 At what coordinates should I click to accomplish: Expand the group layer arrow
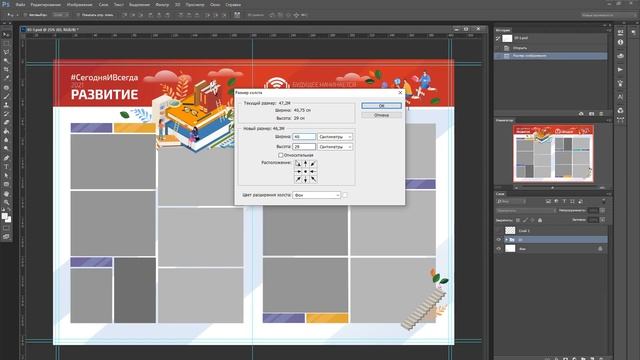pos(506,240)
